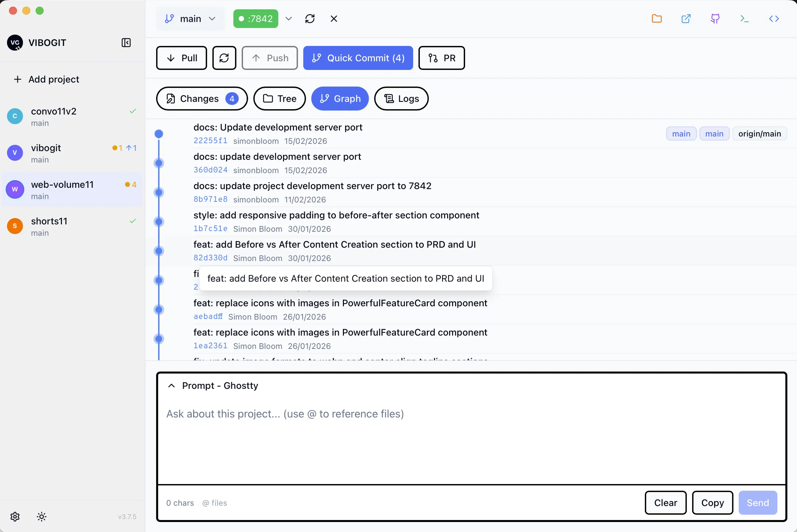Switch to the Changes tab

pyautogui.click(x=201, y=99)
